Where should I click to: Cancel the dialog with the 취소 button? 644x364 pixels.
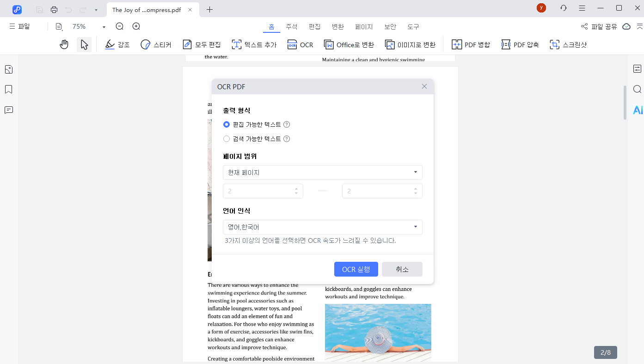click(402, 269)
